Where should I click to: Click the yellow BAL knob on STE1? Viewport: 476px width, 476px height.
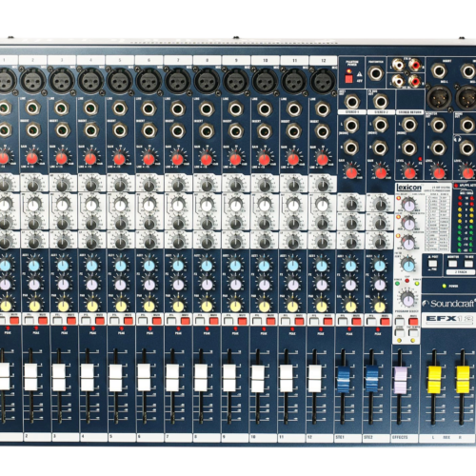[350, 307]
